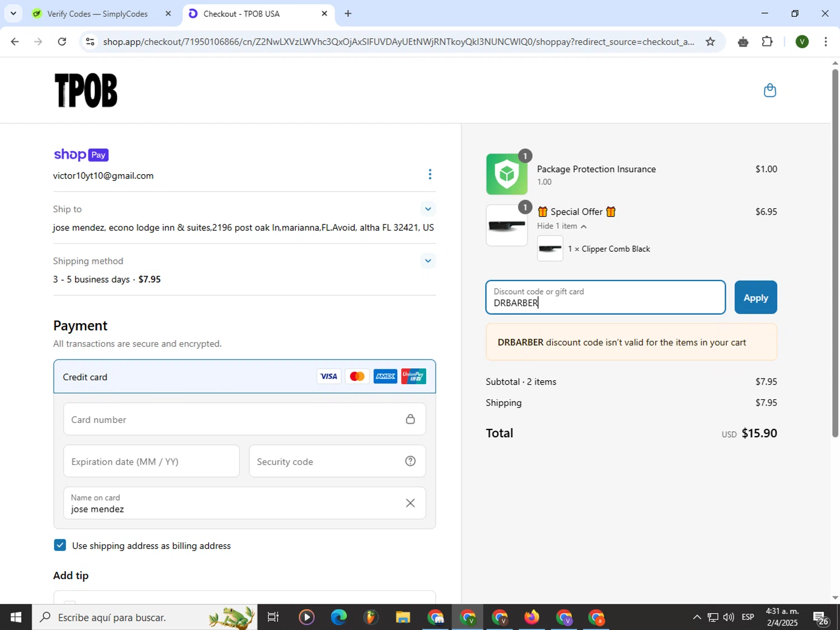Image resolution: width=840 pixels, height=630 pixels.
Task: Open a new browser tab
Action: tap(348, 13)
